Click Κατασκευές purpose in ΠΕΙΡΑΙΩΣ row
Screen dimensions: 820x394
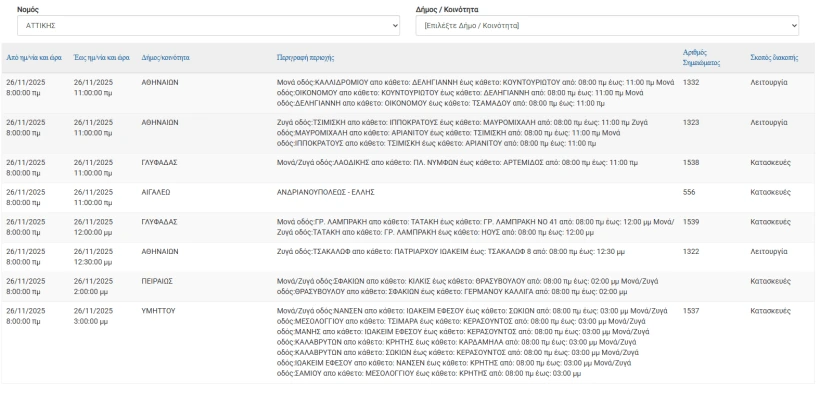pos(770,282)
